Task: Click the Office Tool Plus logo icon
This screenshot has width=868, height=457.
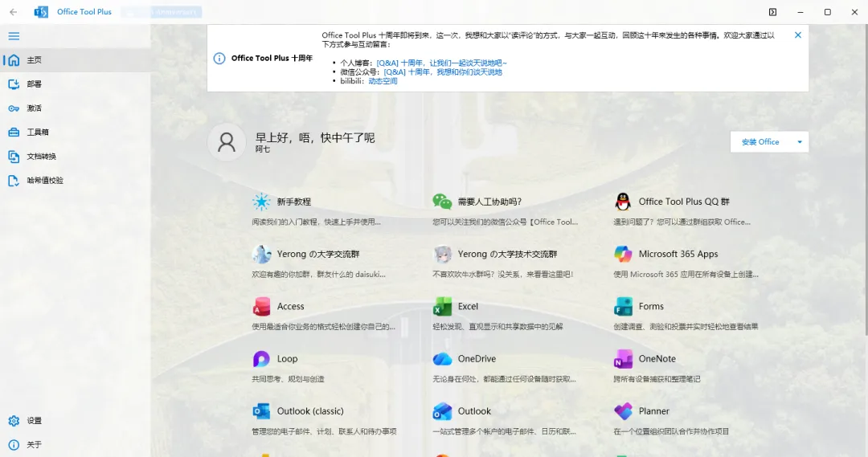Action: pos(41,11)
